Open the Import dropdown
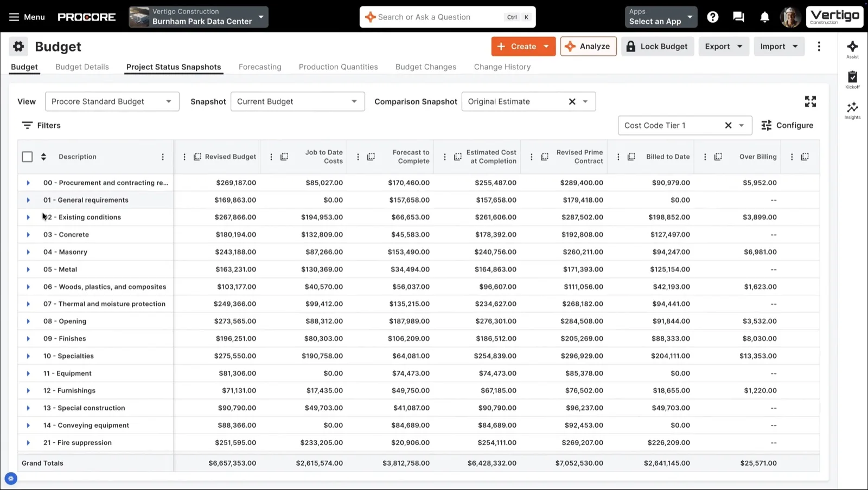Screen dimensions: 868x490 tap(779, 47)
